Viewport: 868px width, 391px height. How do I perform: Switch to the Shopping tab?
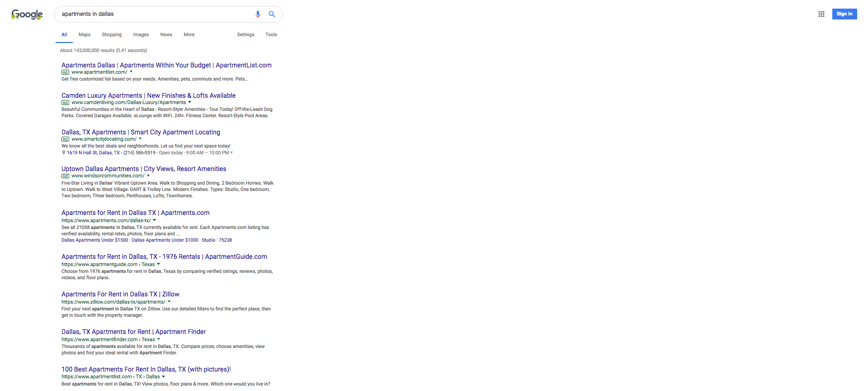point(112,35)
